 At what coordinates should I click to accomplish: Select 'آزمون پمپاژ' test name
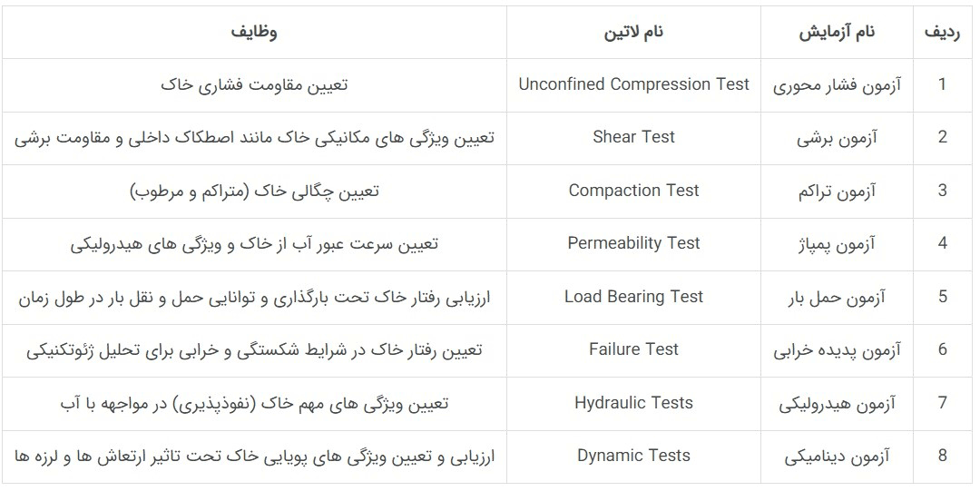pos(837,244)
